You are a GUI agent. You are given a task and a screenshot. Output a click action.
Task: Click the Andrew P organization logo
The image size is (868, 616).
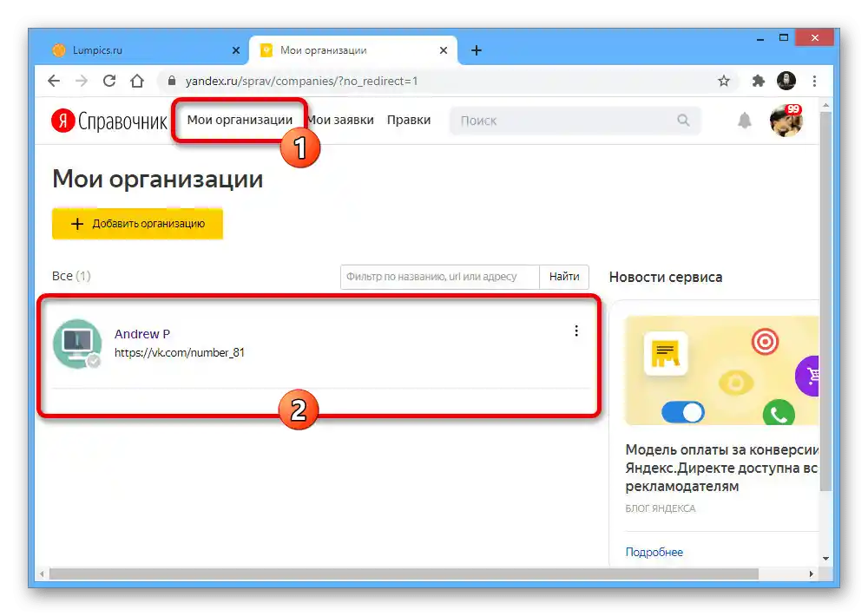point(77,344)
